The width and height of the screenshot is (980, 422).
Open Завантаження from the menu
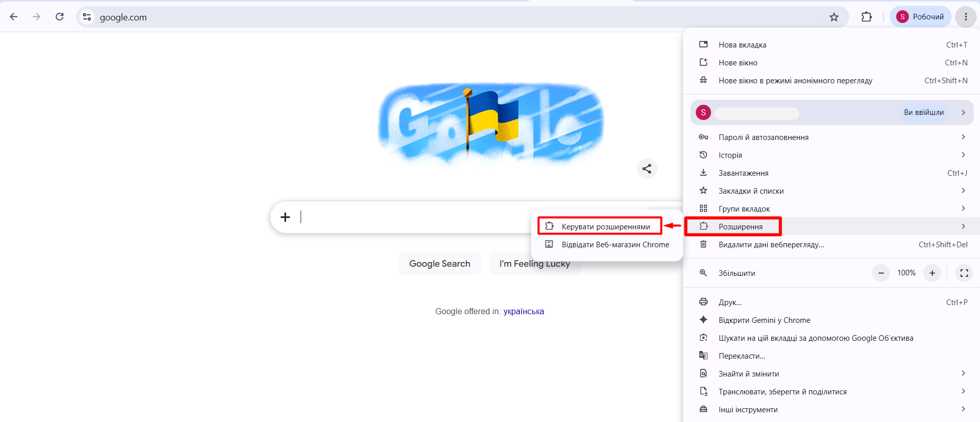click(832, 173)
